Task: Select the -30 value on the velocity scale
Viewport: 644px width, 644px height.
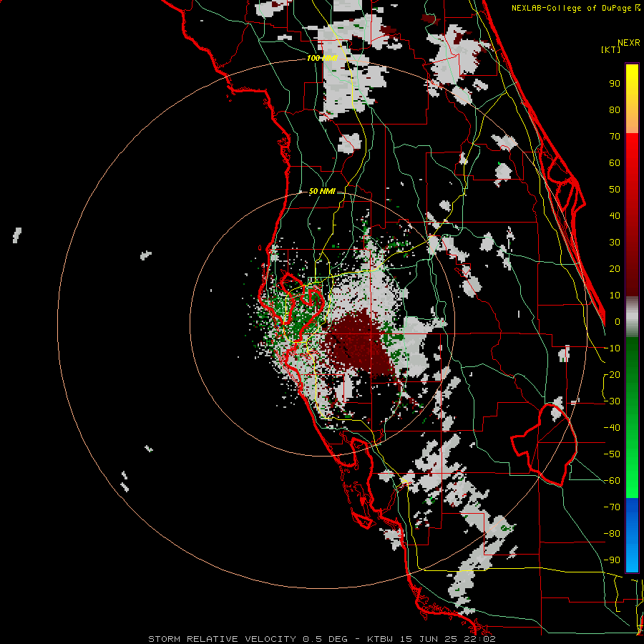Action: [x=612, y=401]
